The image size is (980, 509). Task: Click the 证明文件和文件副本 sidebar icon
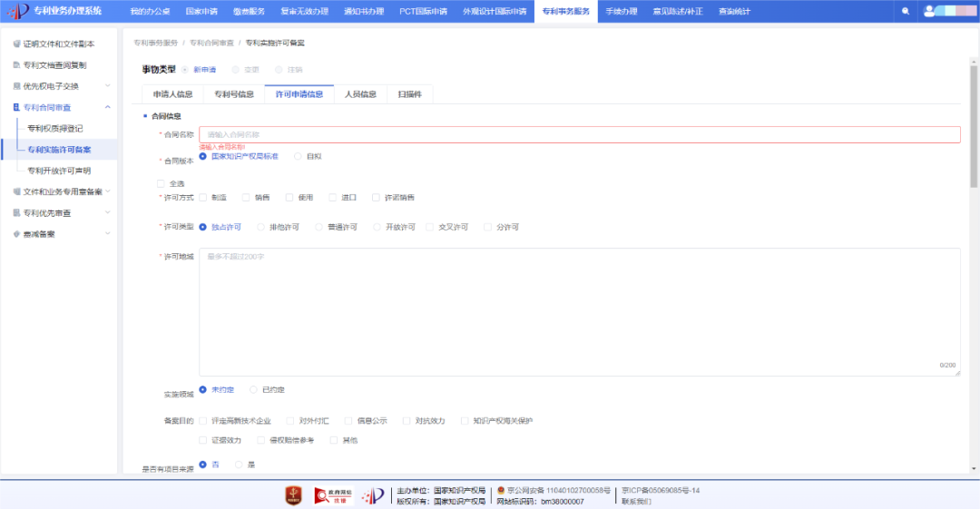click(x=17, y=44)
